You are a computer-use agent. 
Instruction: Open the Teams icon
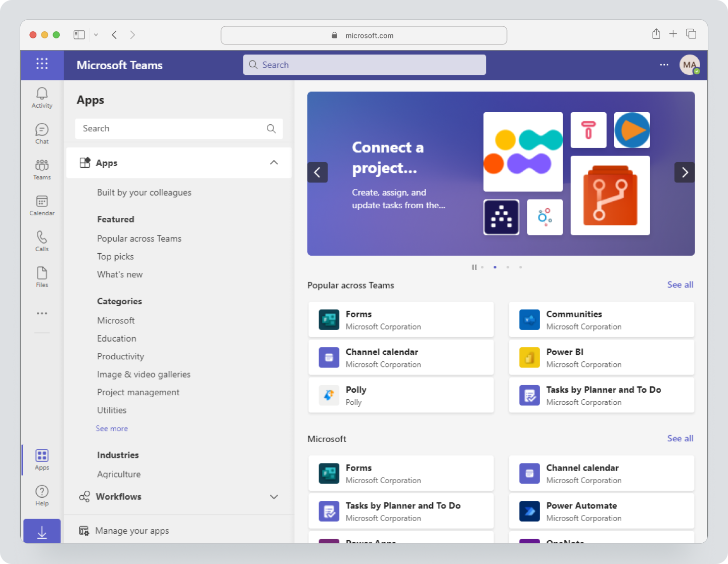(x=41, y=169)
